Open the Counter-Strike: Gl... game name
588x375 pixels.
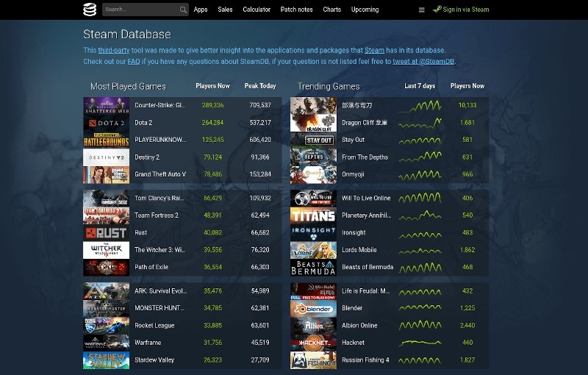[159, 105]
